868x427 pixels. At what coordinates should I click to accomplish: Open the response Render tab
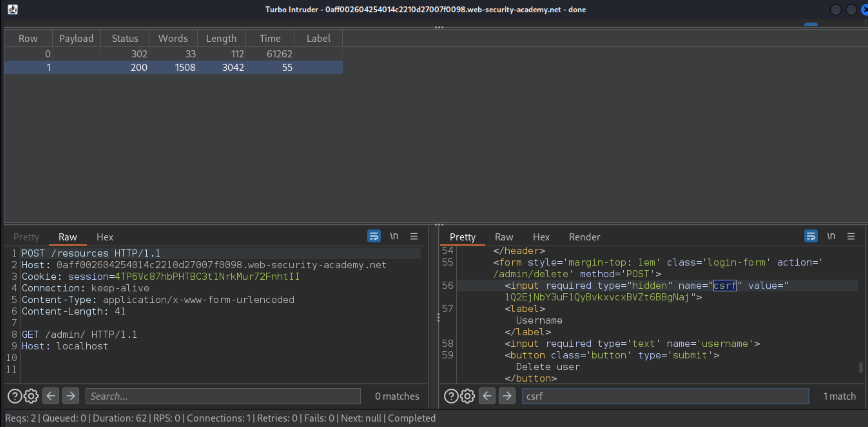(x=584, y=237)
